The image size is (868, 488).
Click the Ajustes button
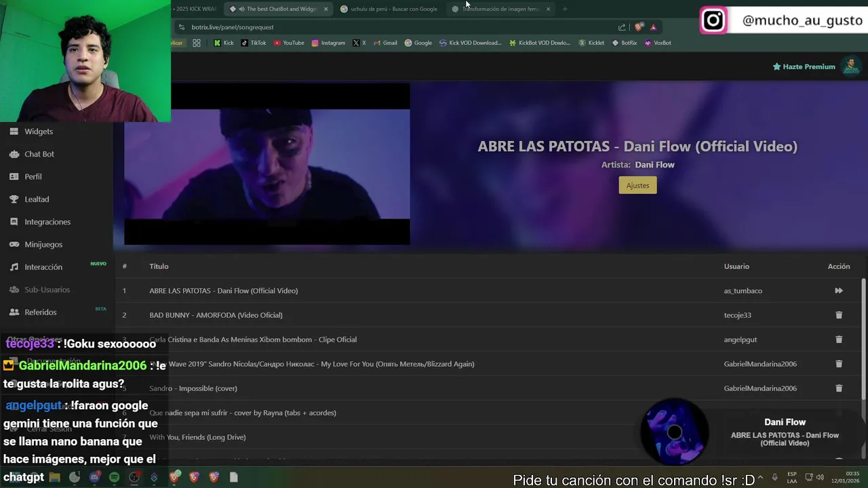pos(637,185)
